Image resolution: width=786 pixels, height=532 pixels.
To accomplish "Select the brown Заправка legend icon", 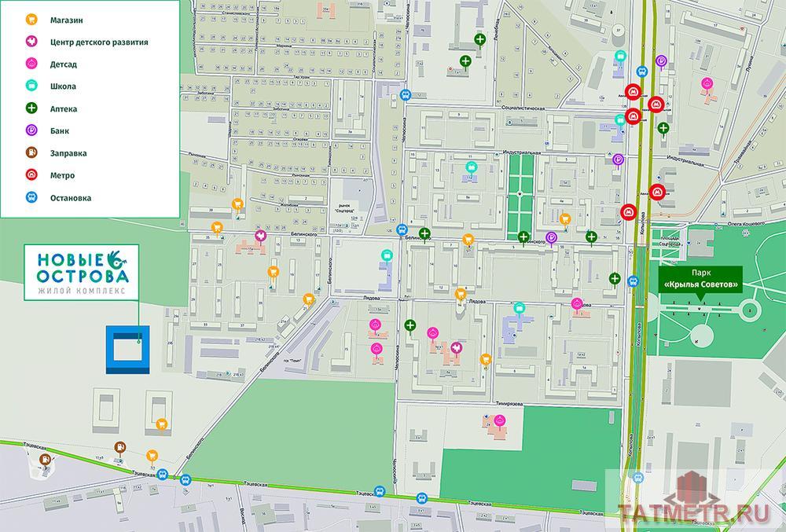I will click(31, 152).
